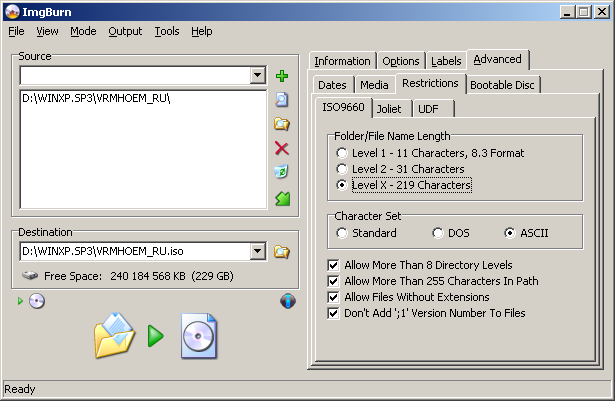Image resolution: width=615 pixels, height=401 pixels.
Task: Toggle Allow More Than 255 Characters In Path
Action: tap(333, 281)
